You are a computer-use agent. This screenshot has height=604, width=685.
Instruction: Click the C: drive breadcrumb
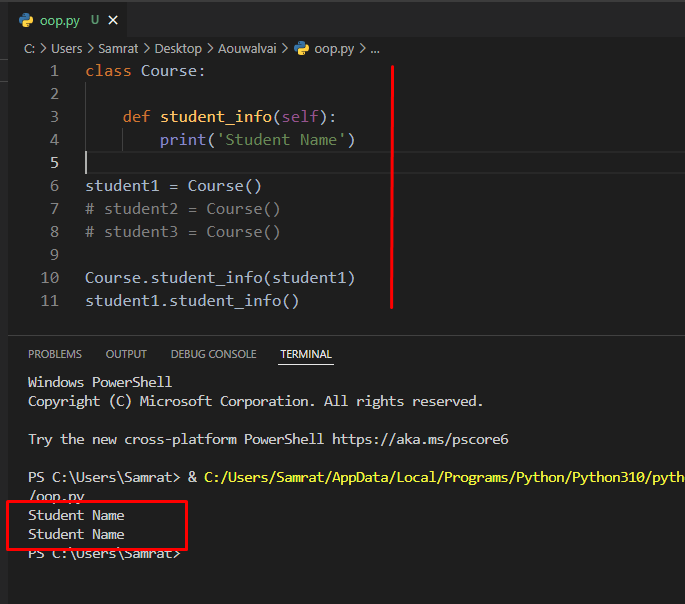click(29, 48)
